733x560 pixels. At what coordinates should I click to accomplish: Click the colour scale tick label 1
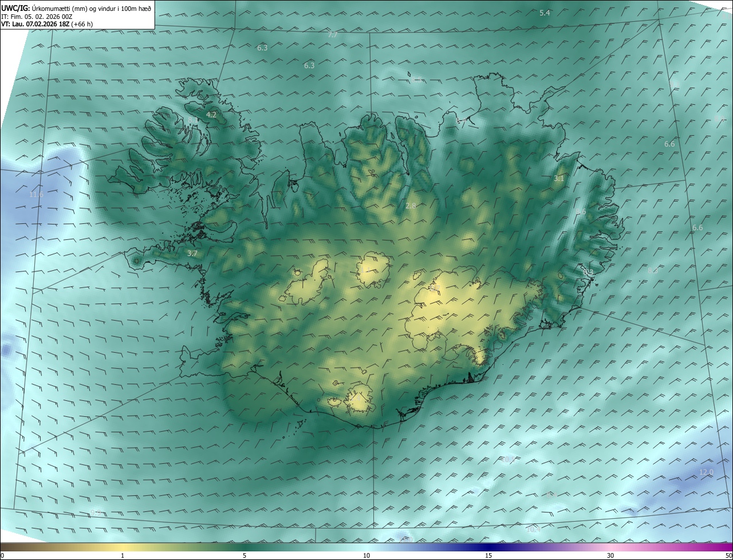pyautogui.click(x=123, y=556)
